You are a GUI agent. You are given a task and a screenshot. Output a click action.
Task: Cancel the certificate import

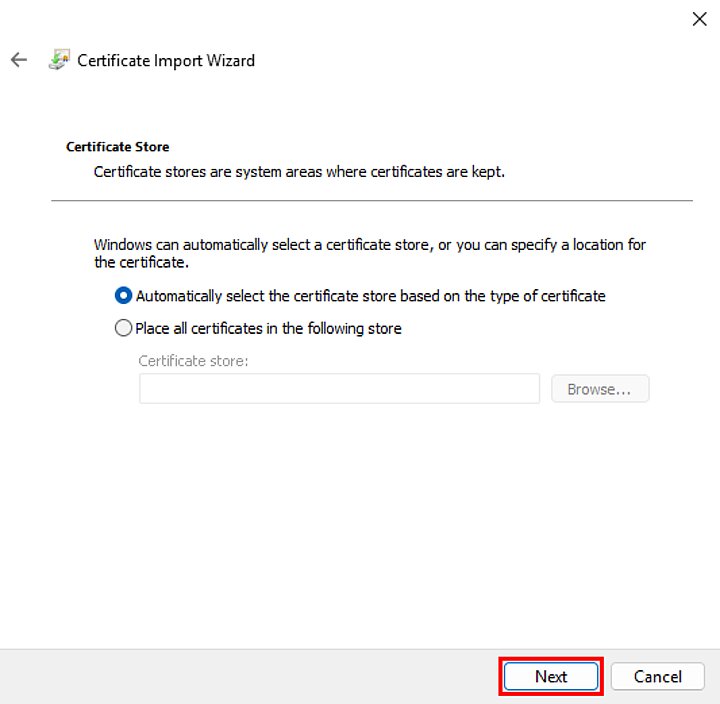[x=658, y=676]
